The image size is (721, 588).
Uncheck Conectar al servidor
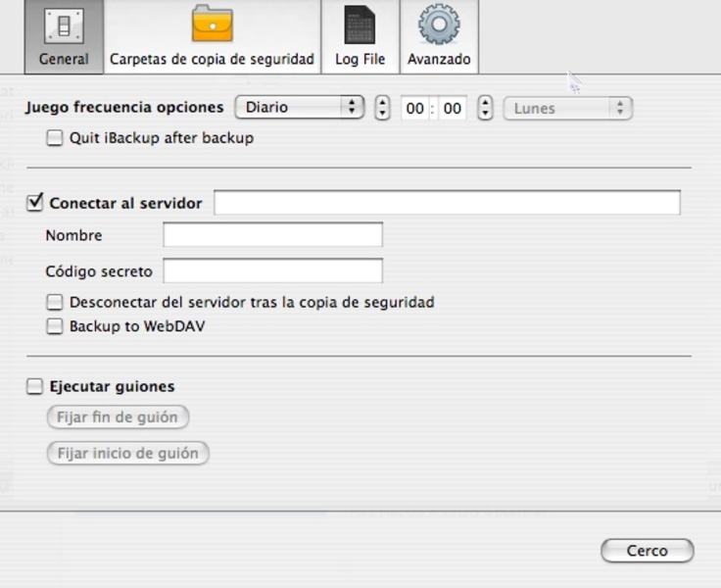[x=35, y=203]
